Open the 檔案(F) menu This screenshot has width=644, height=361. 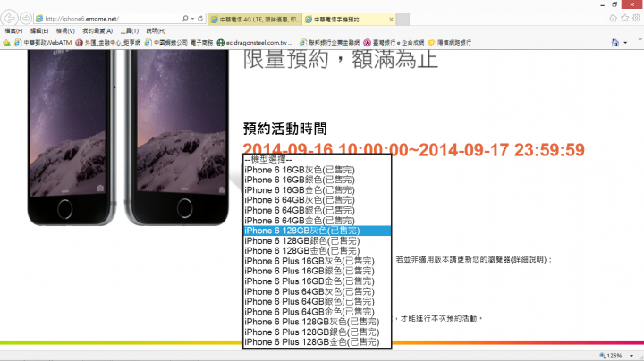pyautogui.click(x=13, y=30)
